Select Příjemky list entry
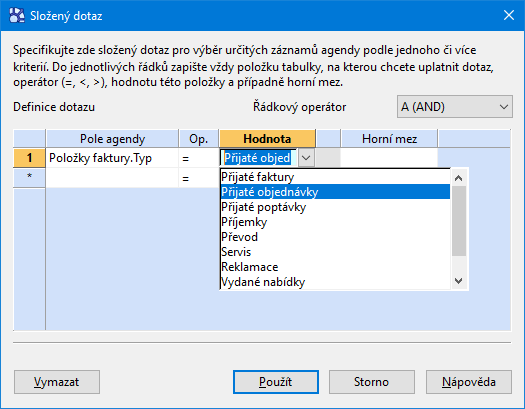525x409 pixels. (335, 222)
